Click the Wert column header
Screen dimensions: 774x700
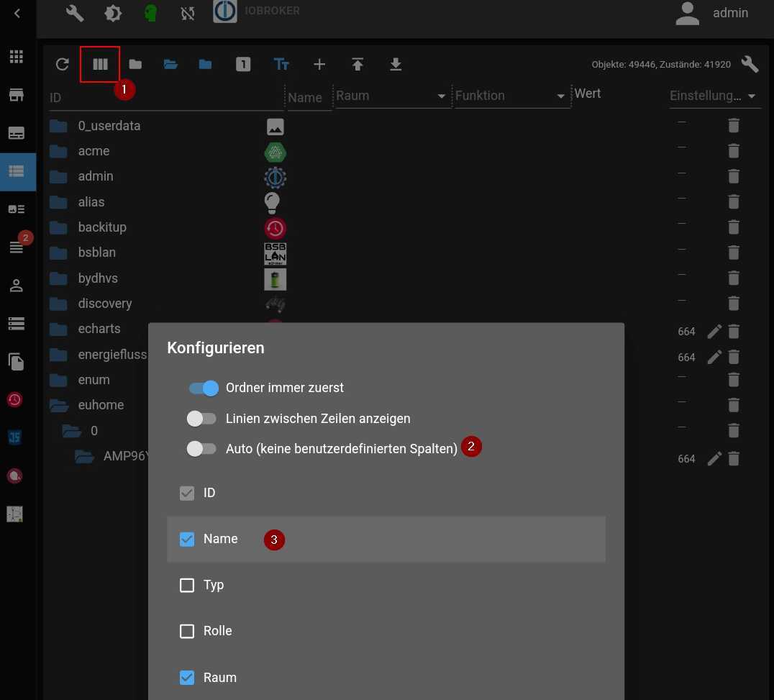point(588,94)
